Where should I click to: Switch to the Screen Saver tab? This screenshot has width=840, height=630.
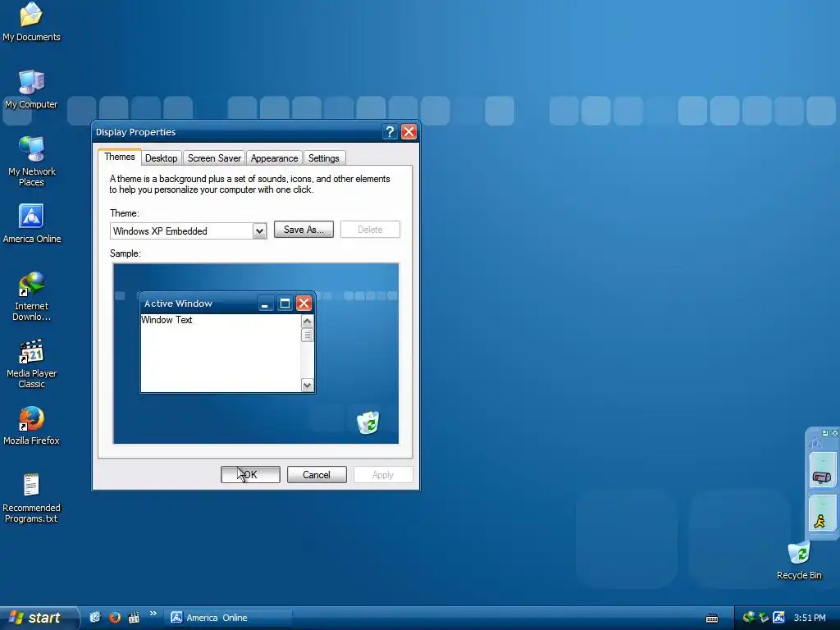click(x=214, y=158)
